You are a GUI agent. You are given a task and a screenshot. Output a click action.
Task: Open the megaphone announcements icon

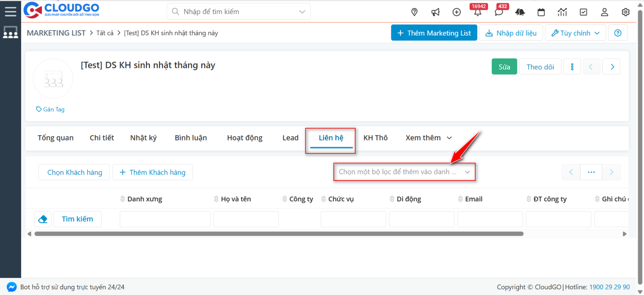[435, 12]
